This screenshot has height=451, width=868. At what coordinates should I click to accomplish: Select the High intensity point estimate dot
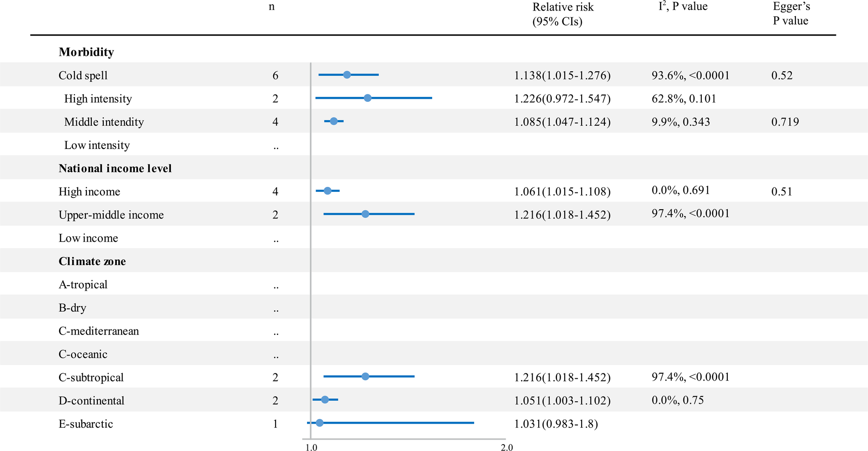pos(367,98)
